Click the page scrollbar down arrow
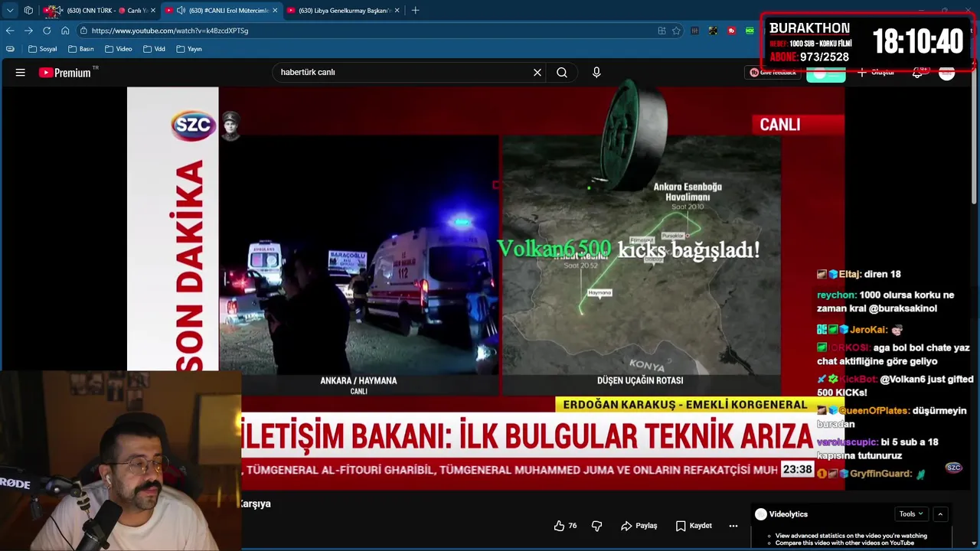 [975, 542]
